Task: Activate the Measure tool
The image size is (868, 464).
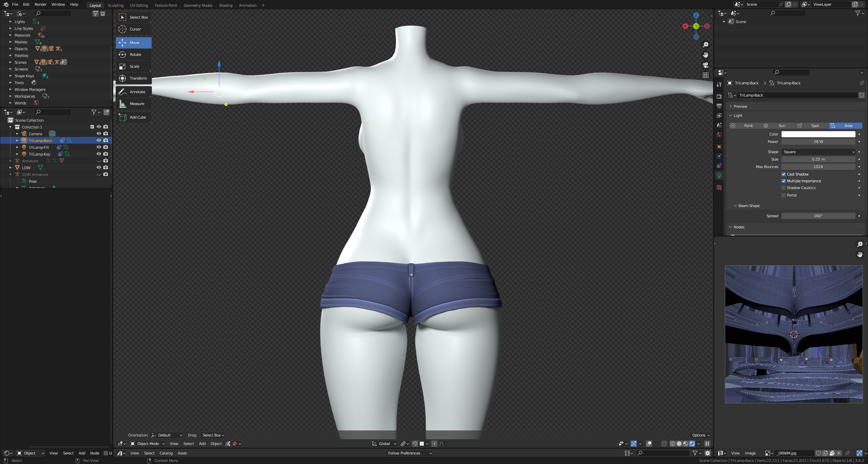Action: click(x=134, y=104)
